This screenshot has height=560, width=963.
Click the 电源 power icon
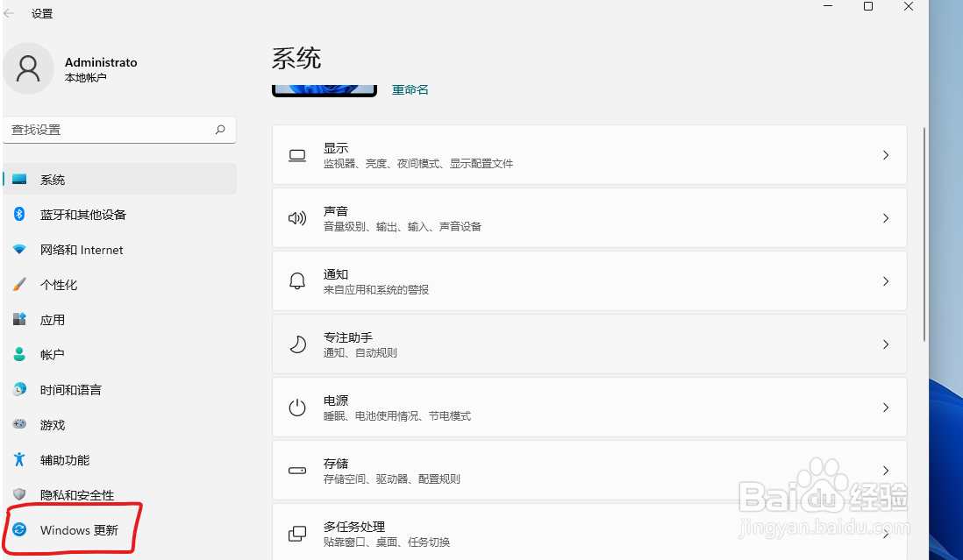tap(297, 407)
